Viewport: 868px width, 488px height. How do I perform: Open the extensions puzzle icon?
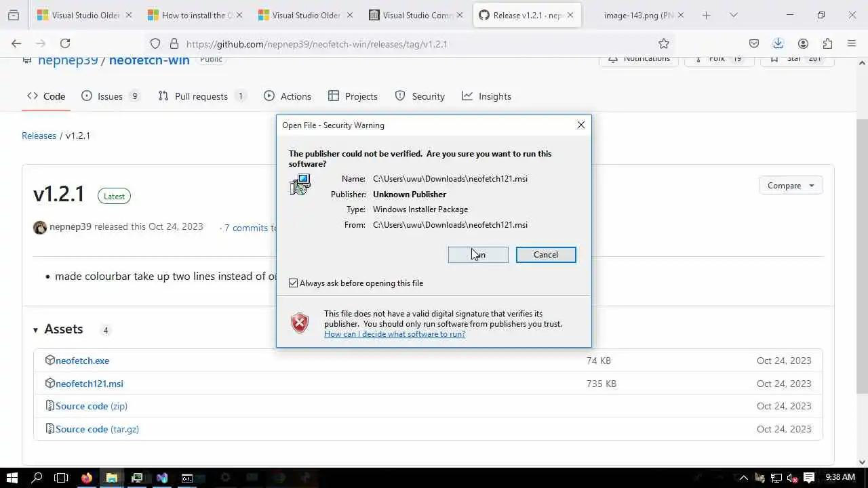click(x=827, y=43)
